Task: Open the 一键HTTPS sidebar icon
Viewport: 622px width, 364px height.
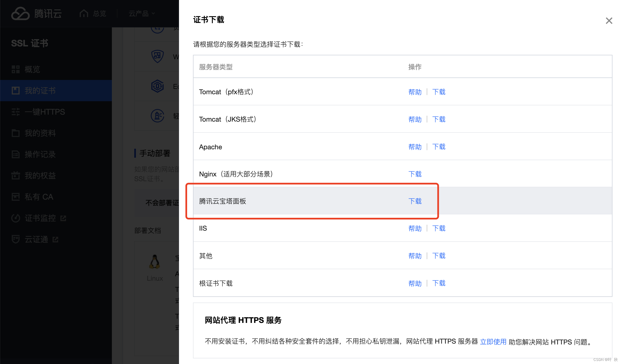Action: (x=16, y=112)
